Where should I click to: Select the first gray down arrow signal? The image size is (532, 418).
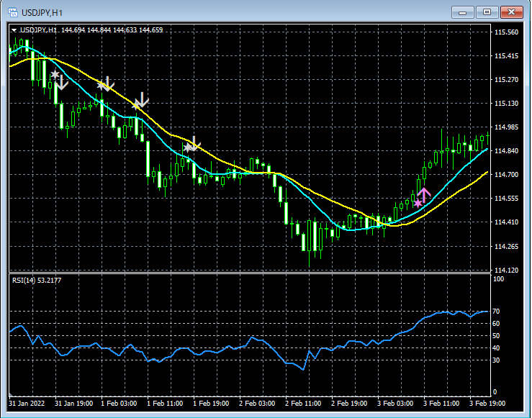61,83
